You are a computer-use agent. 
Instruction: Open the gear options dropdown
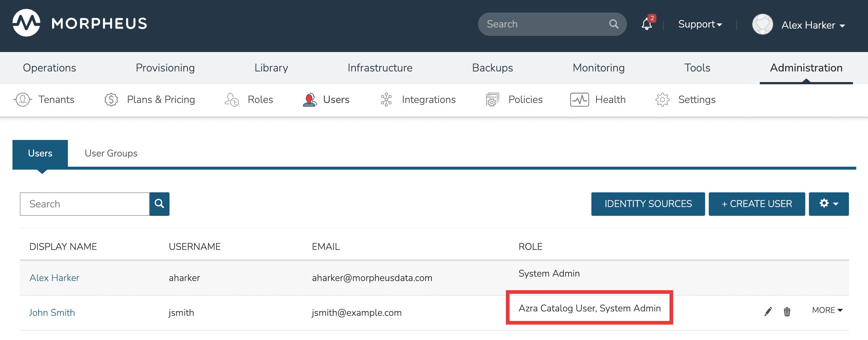(828, 204)
